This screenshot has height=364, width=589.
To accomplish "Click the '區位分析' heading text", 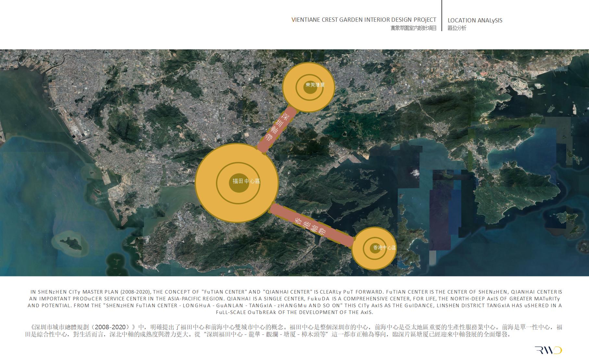I will tap(457, 28).
